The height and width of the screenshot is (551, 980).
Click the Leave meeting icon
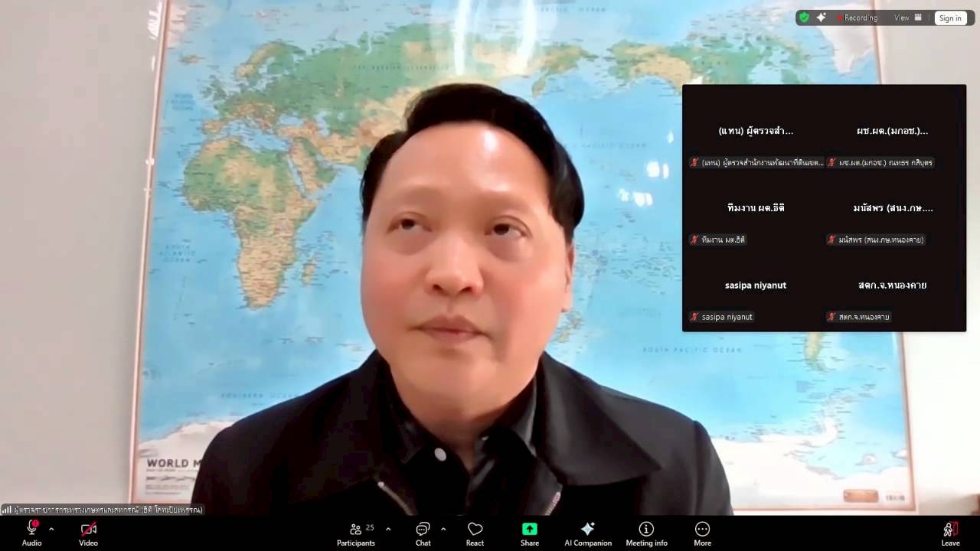(x=950, y=533)
